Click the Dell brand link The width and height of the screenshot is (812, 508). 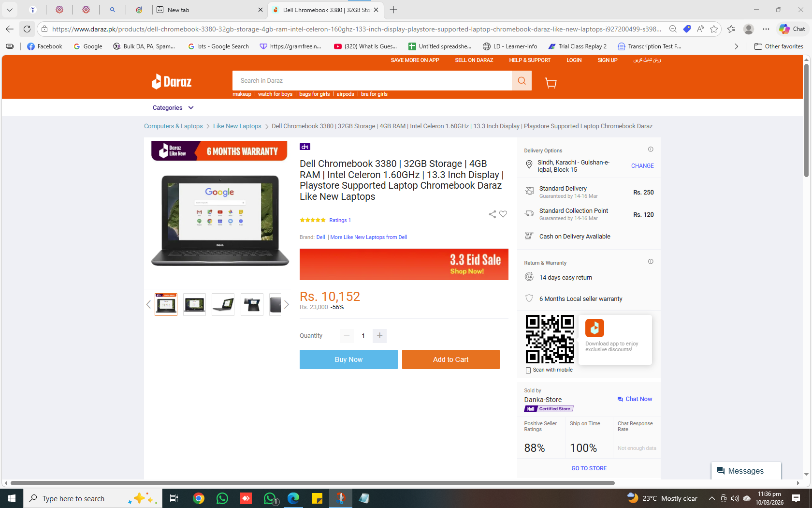tap(320, 237)
